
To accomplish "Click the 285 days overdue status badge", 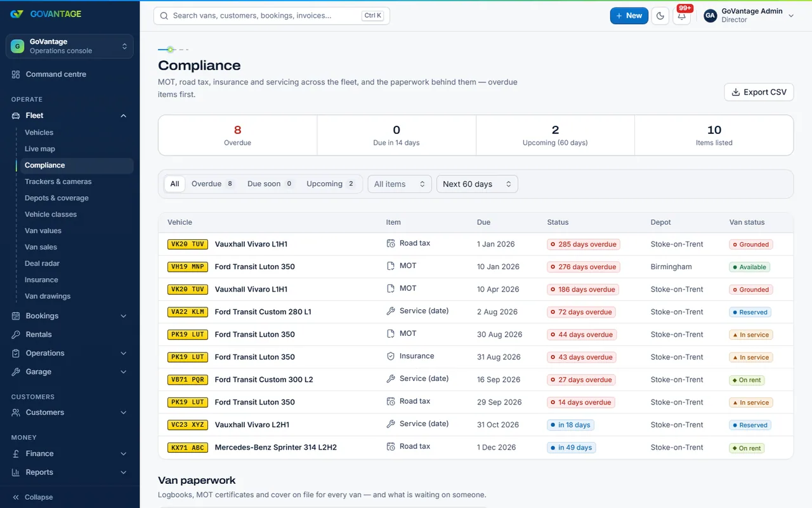I will point(584,244).
